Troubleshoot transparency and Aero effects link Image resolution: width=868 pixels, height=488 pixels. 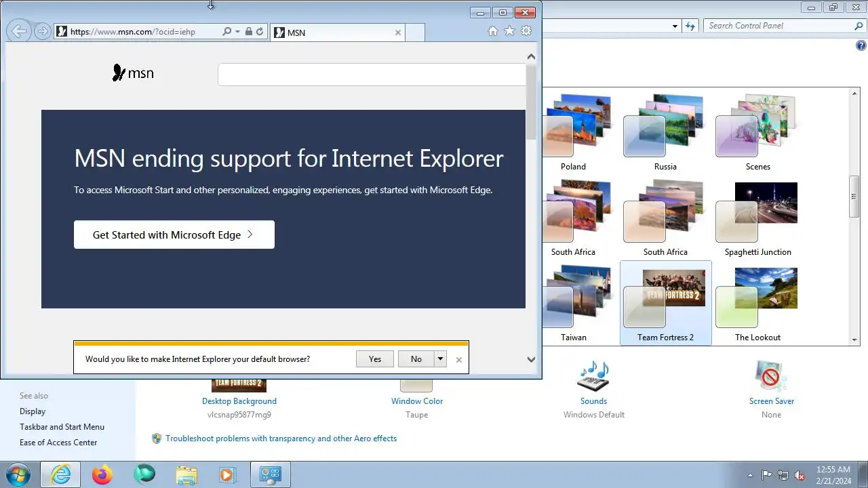coord(281,439)
